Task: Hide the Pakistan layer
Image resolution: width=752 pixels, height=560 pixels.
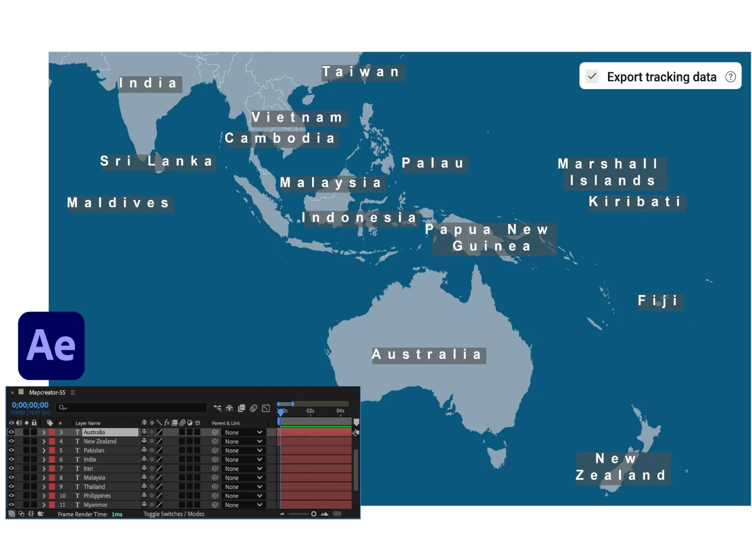Action: 11,450
